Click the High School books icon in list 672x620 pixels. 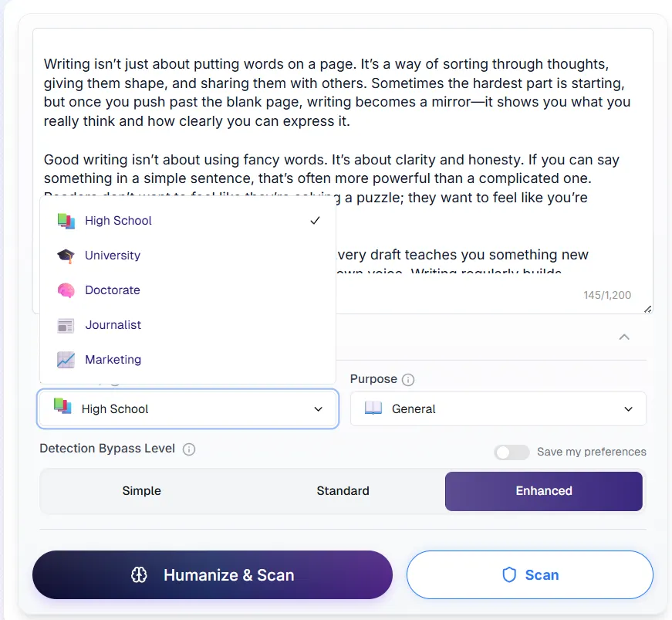click(66, 221)
